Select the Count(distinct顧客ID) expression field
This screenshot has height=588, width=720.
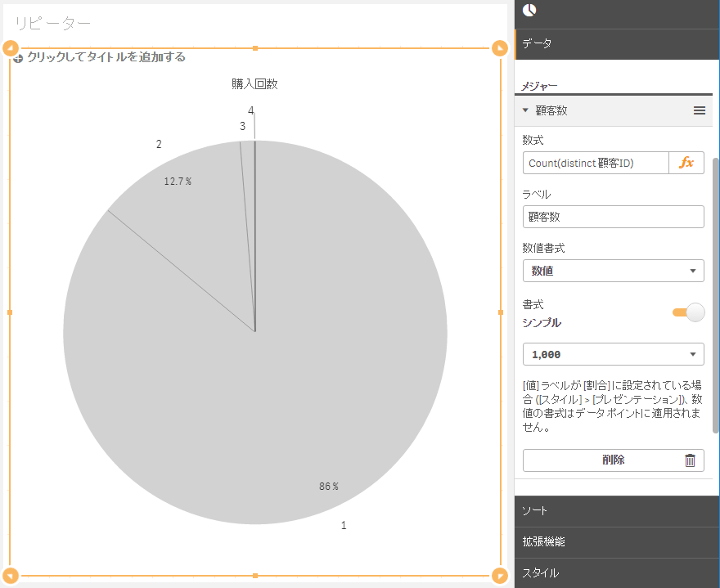click(x=596, y=163)
